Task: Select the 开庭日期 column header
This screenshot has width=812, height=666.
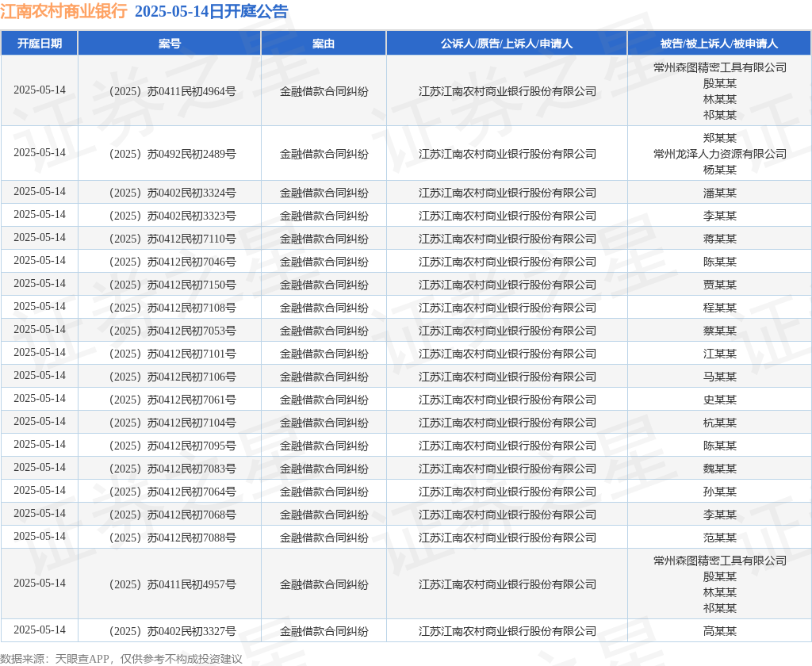Action: click(x=40, y=44)
